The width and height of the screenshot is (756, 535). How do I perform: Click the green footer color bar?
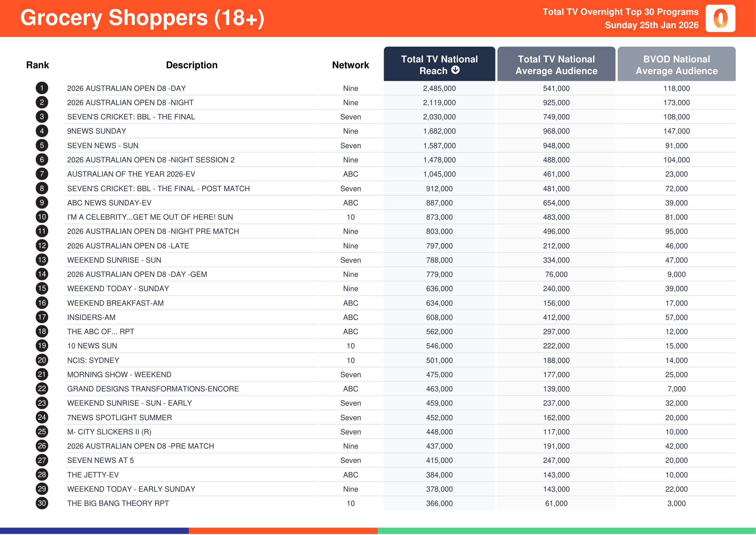[566, 531]
